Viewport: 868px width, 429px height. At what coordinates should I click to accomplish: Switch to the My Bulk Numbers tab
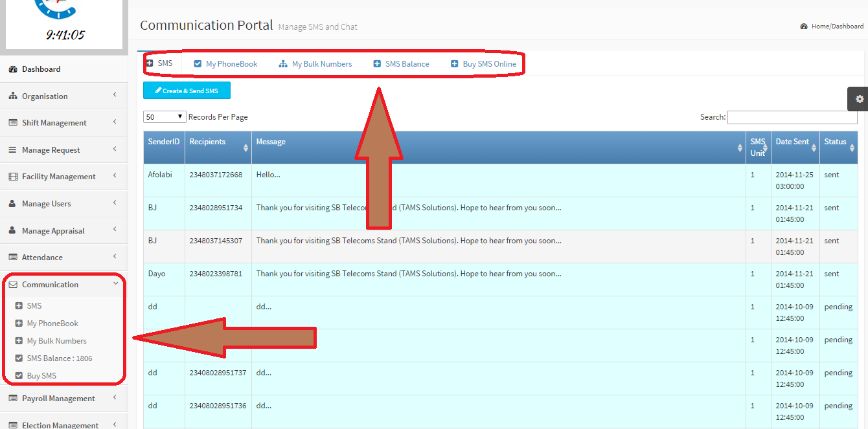coord(321,64)
